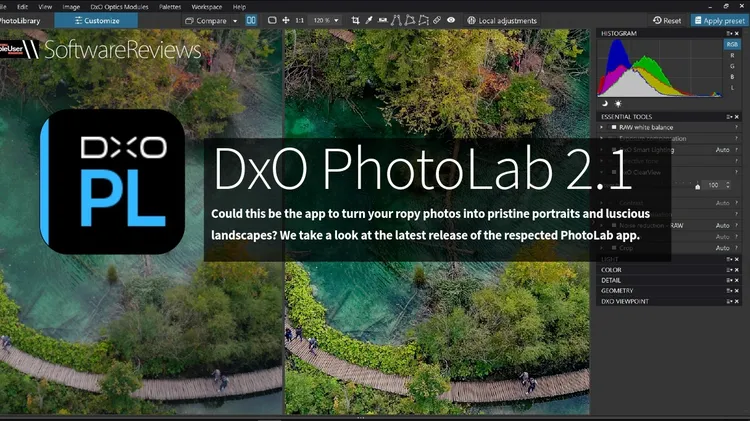Expand the DXO VIEWPOINT palette
This screenshot has width=750, height=421.
click(625, 301)
